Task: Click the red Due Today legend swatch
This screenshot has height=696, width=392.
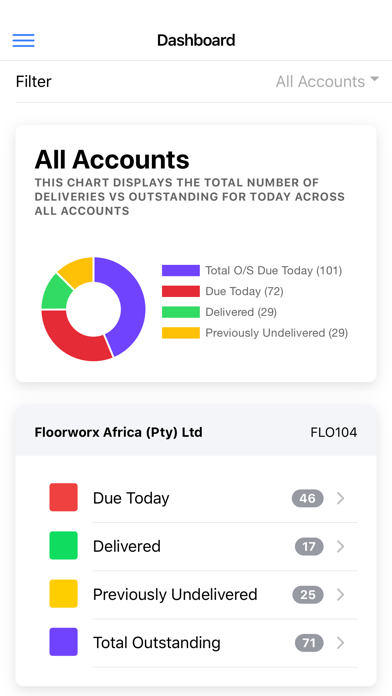Action: (x=181, y=291)
